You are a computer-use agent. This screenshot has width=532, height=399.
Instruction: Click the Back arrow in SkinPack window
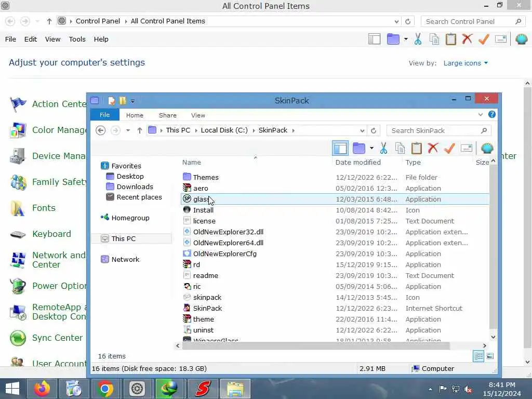pyautogui.click(x=100, y=130)
